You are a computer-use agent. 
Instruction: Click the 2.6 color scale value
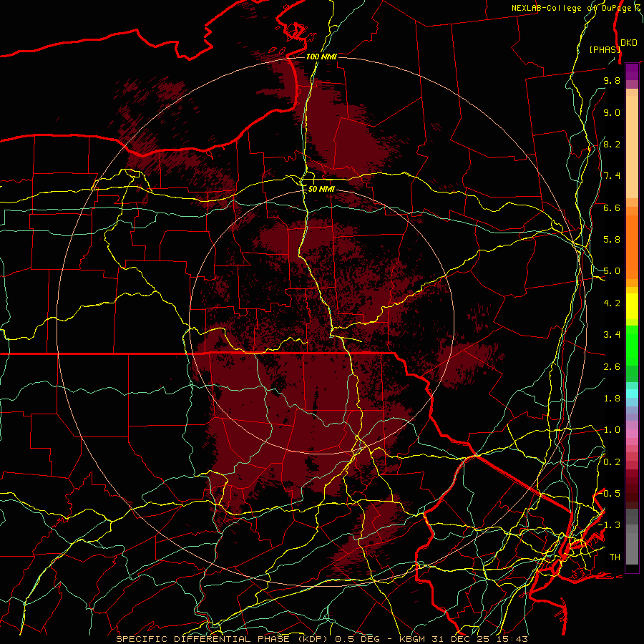612,367
